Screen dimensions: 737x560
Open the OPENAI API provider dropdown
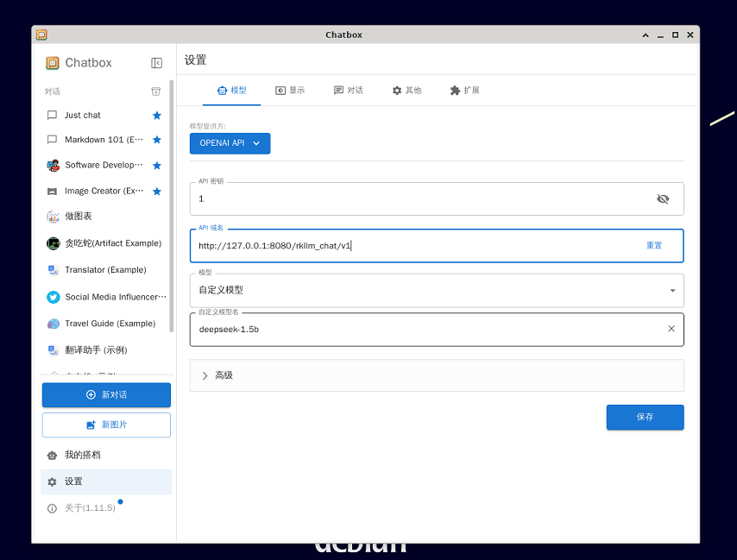(230, 143)
